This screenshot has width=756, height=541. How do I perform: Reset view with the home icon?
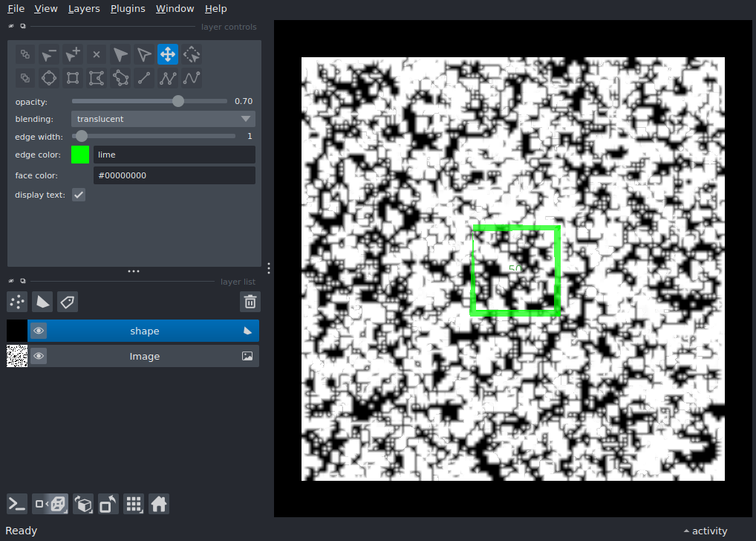tap(158, 505)
